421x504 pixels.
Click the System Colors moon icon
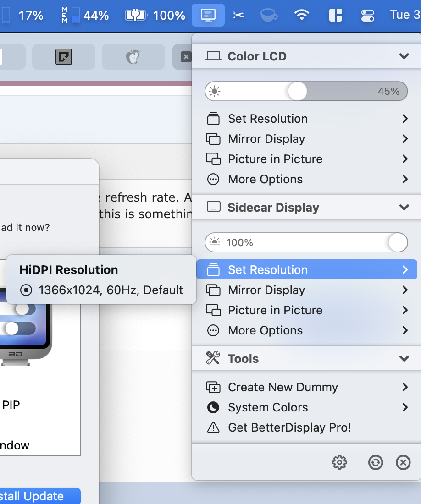(x=213, y=407)
